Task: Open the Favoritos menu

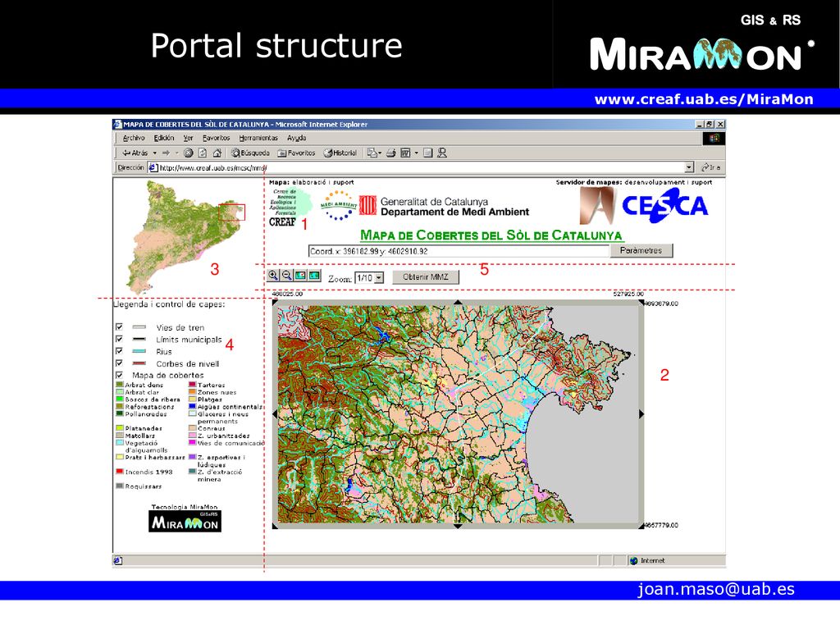Action: point(217,138)
